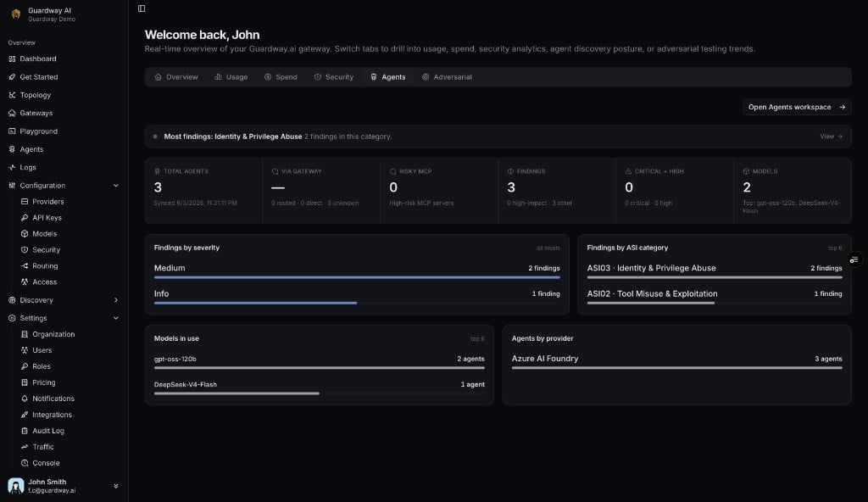Click the Traffic arrows icon
The height and width of the screenshot is (502, 868).
25,447
